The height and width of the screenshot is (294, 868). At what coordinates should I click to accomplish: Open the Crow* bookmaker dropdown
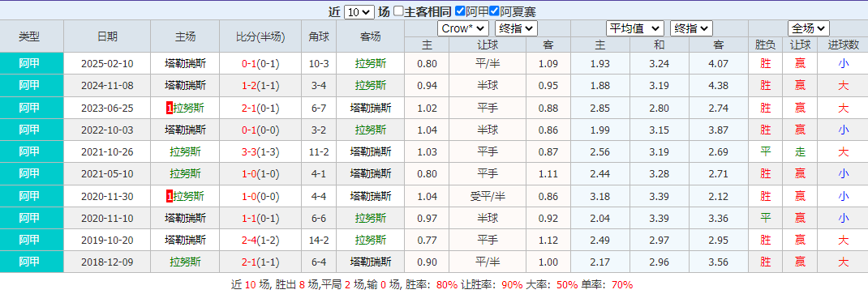pyautogui.click(x=462, y=28)
